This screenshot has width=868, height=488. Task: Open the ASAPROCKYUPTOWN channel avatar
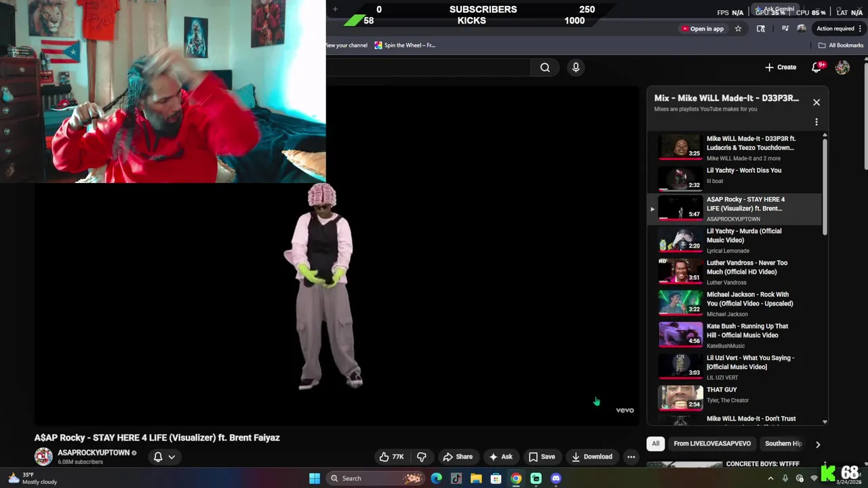[x=43, y=457]
